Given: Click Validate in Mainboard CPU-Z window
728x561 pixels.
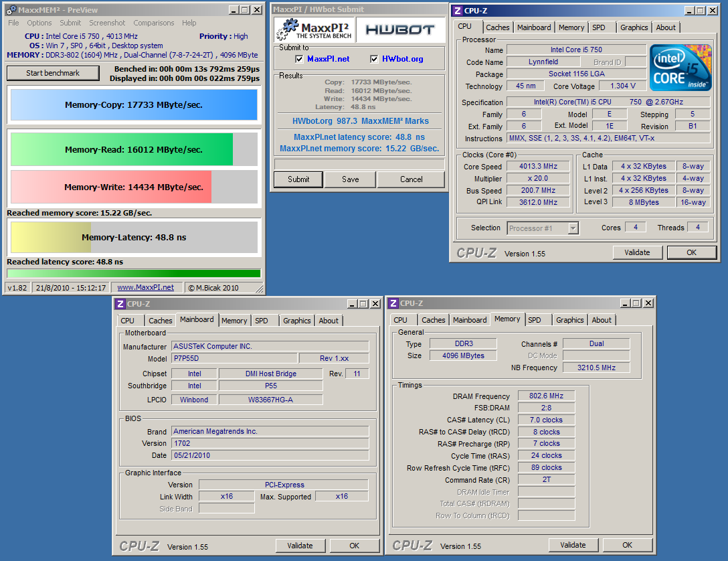Looking at the screenshot, I should (x=300, y=546).
